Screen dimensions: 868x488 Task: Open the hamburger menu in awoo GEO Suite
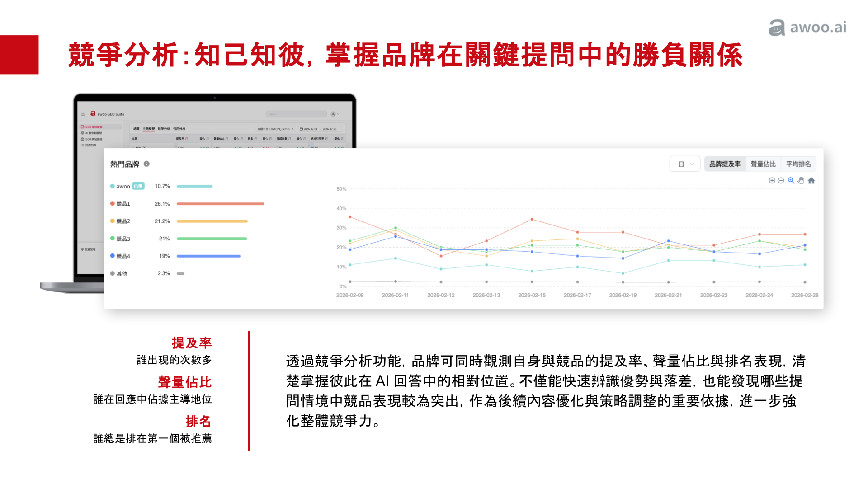[83, 114]
